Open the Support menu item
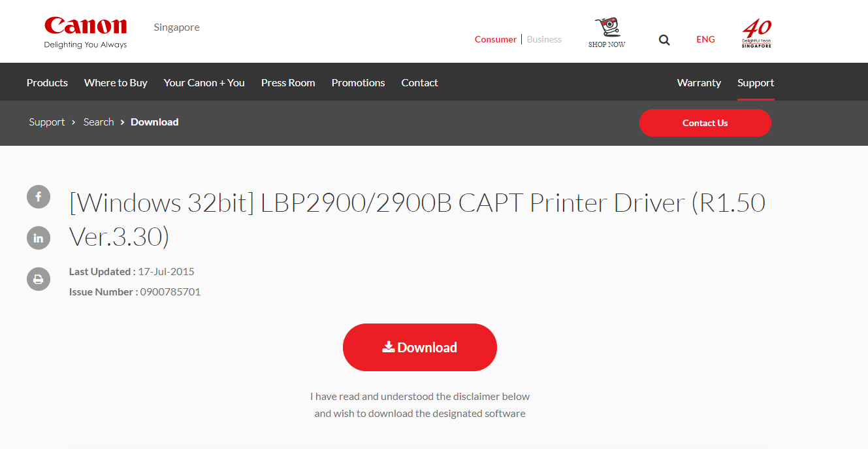 pos(756,82)
